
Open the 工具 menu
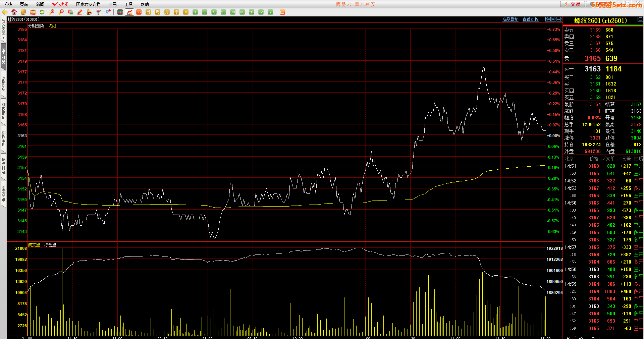tap(128, 4)
